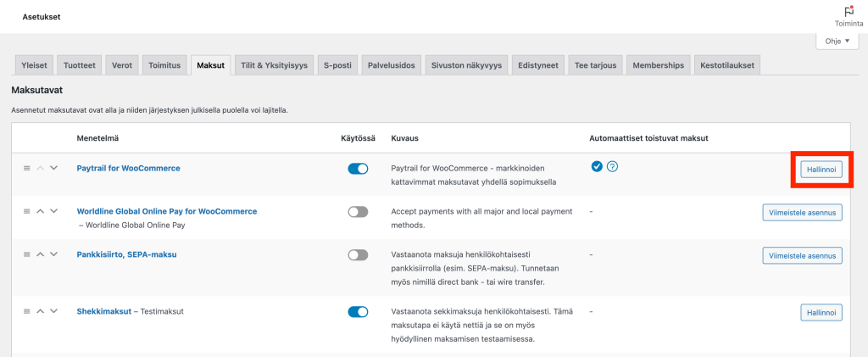Click Automaattiset toistuvat maksut column header

tap(649, 138)
